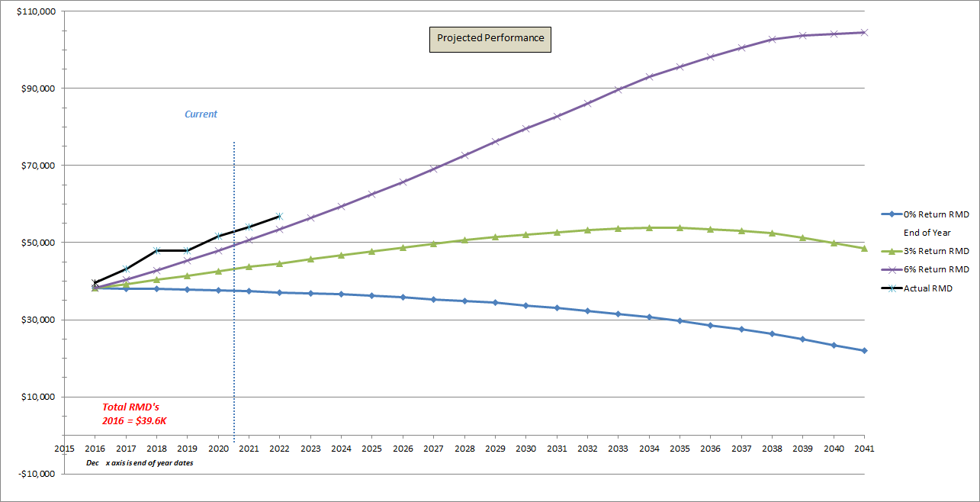Select the Projected Performance title box
The width and height of the screenshot is (980, 502).
489,39
